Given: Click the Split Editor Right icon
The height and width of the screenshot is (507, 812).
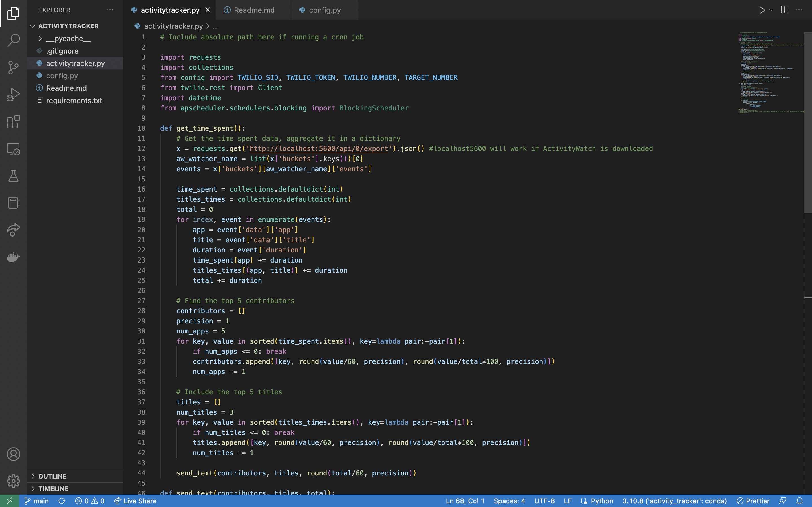Looking at the screenshot, I should click(784, 10).
